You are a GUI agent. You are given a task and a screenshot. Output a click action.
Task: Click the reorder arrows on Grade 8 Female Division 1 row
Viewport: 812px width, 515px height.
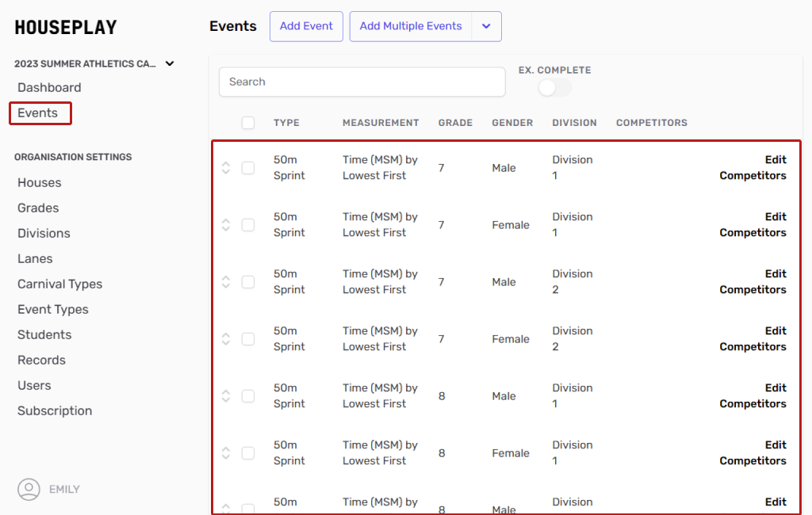(x=226, y=453)
